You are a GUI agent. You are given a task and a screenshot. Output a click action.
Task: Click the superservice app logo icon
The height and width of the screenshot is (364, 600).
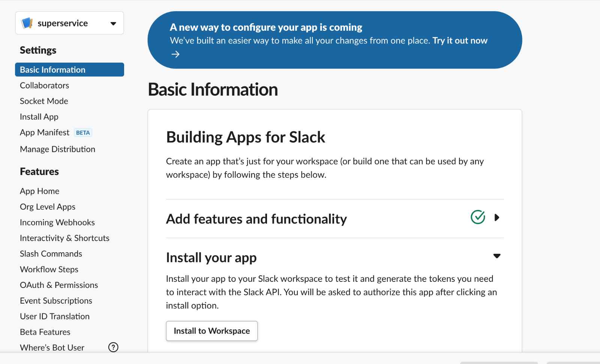pos(27,23)
